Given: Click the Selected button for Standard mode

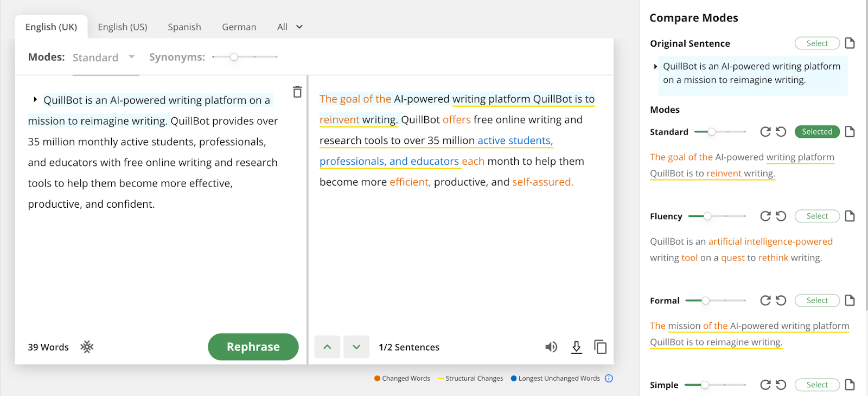Looking at the screenshot, I should point(817,132).
